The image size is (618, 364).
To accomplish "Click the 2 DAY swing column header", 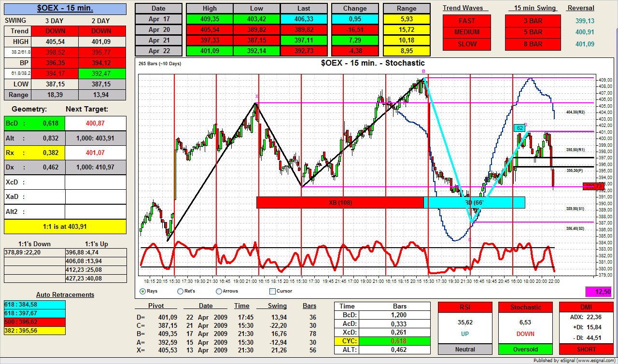I will click(x=100, y=20).
